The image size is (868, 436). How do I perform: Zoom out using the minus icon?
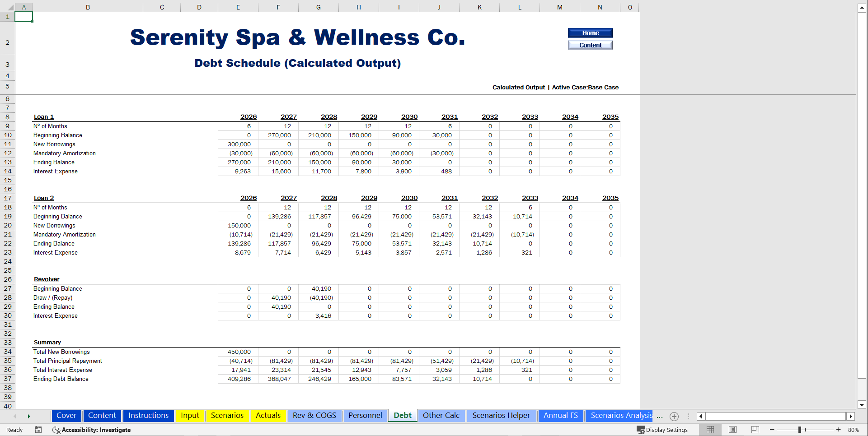pyautogui.click(x=773, y=430)
